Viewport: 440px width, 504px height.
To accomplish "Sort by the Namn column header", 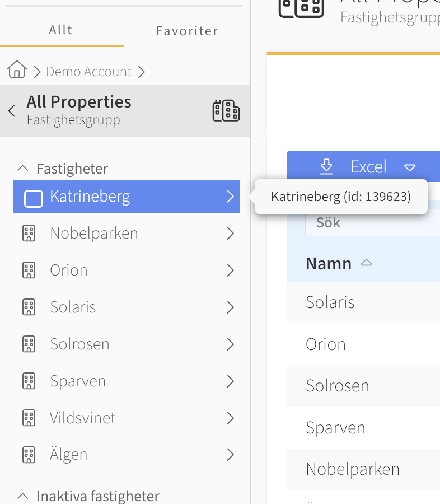I will 329,264.
